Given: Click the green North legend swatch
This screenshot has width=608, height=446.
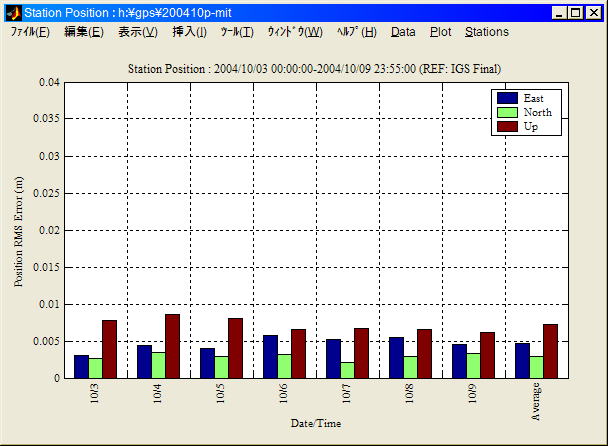Looking at the screenshot, I should [x=507, y=112].
